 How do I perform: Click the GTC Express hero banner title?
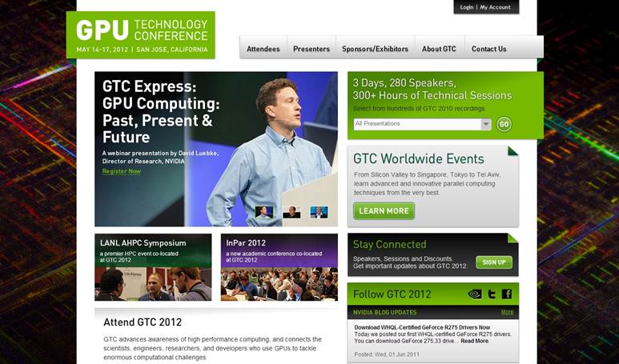click(x=161, y=112)
